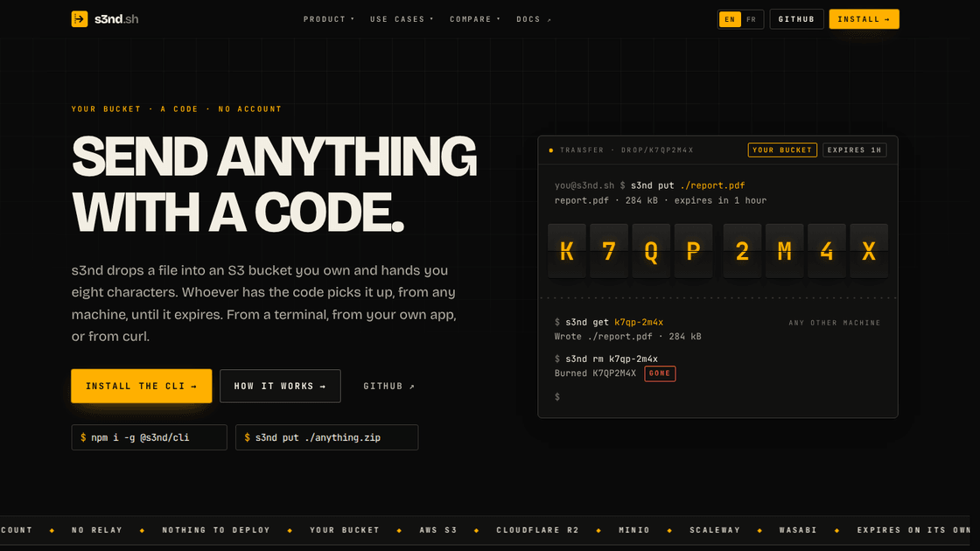Click Any Other Machine label
Screen dimensions: 980x551
[x=835, y=323]
